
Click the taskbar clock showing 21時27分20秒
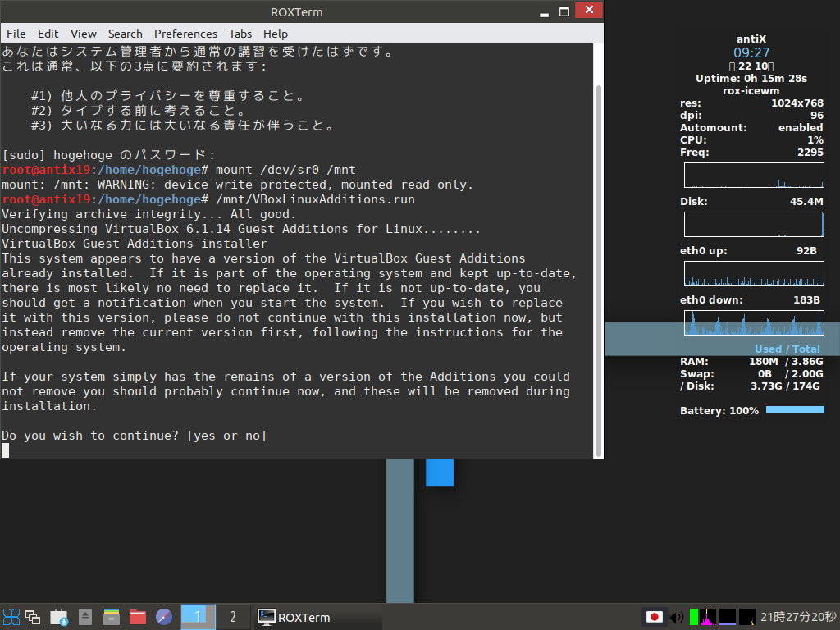click(798, 617)
